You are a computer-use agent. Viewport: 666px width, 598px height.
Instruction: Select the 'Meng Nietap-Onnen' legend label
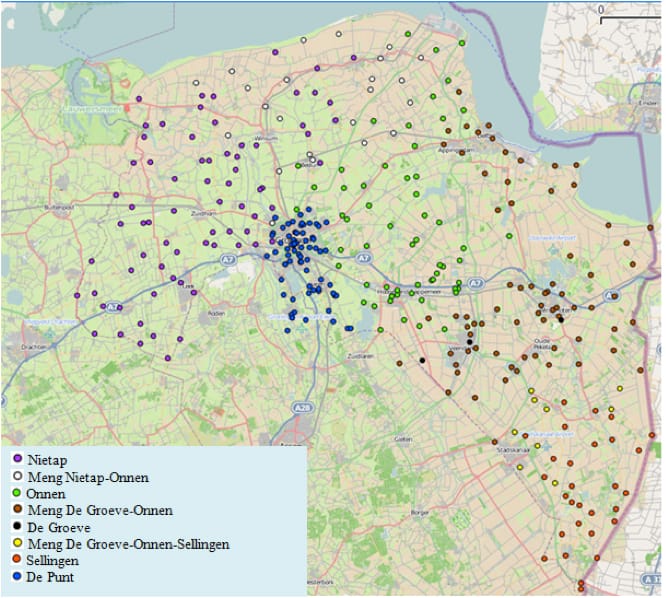88,477
